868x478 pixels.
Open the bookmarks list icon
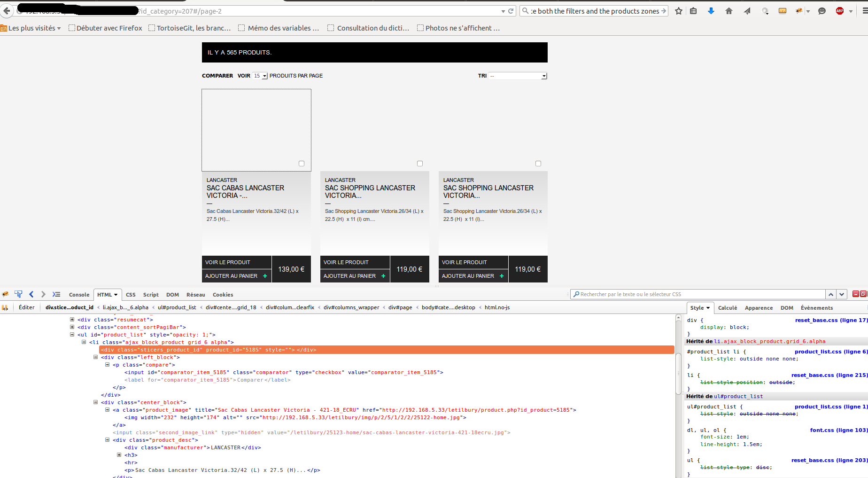[x=693, y=11]
